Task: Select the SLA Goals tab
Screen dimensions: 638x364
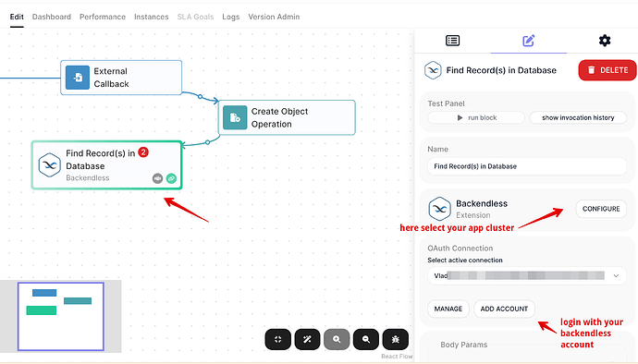Action: click(195, 17)
